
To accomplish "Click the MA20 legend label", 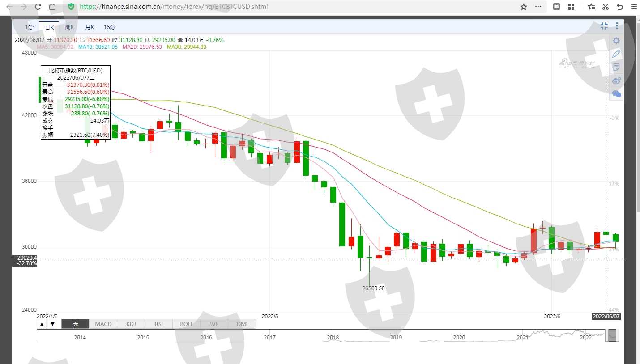I will tap(142, 47).
